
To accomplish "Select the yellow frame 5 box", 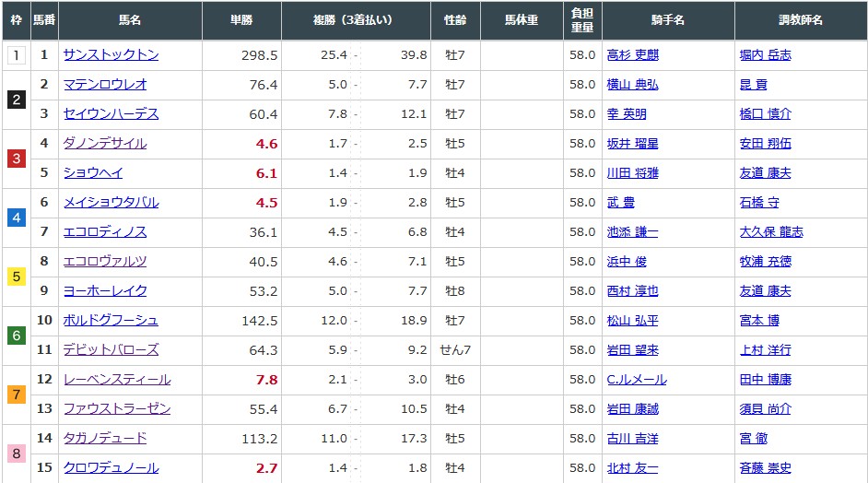I will click(x=16, y=277).
